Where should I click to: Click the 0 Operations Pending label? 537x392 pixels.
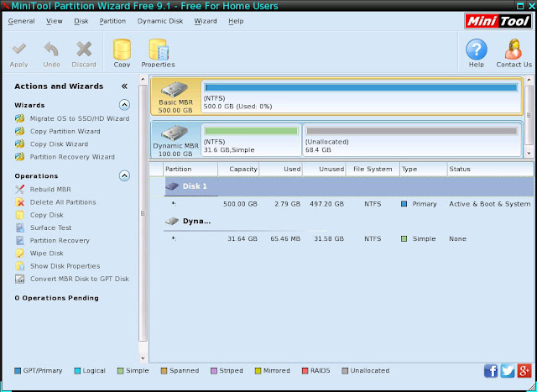coord(56,298)
